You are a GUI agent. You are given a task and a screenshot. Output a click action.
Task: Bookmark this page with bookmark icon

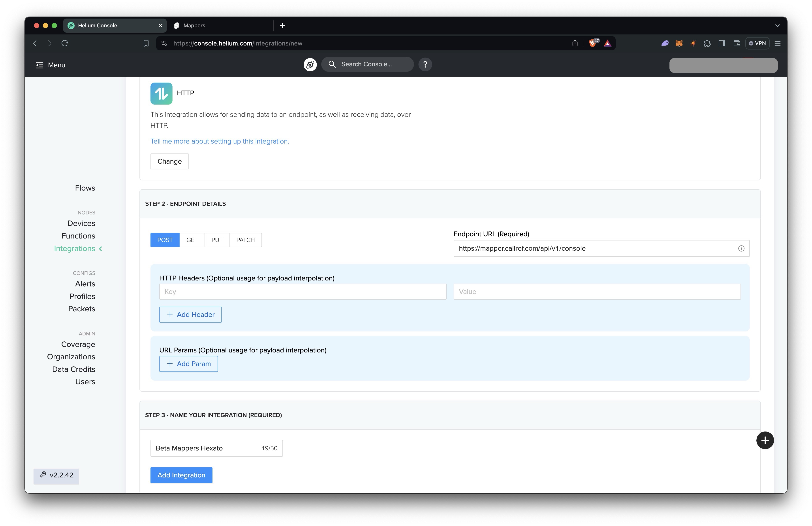[146, 43]
